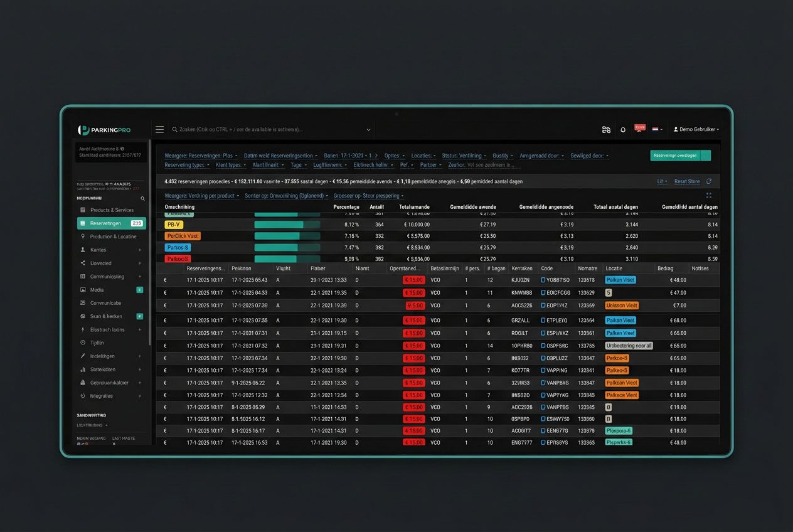This screenshot has height=532, width=793.
Task: Click the search magnifier icon in top bar
Action: click(x=174, y=130)
